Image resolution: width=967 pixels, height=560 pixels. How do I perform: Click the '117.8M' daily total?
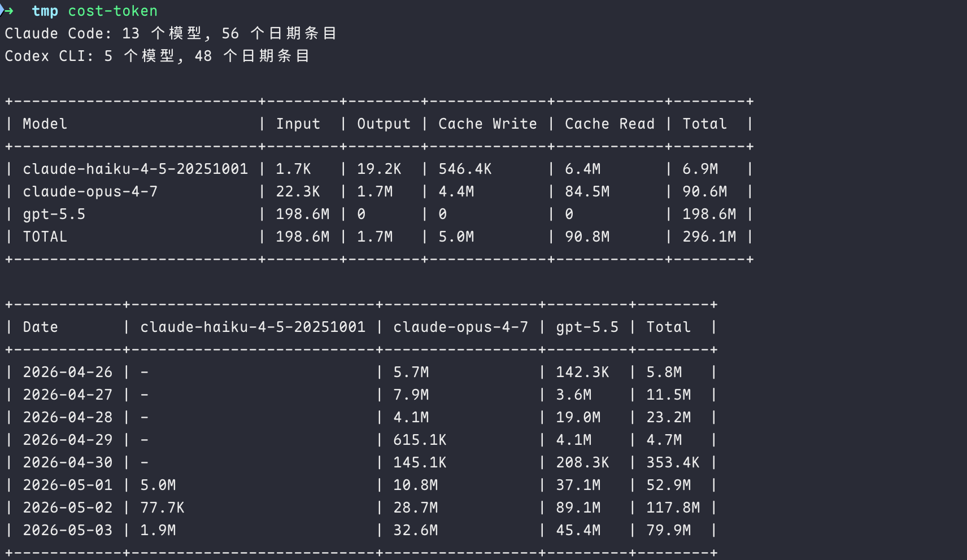(673, 508)
